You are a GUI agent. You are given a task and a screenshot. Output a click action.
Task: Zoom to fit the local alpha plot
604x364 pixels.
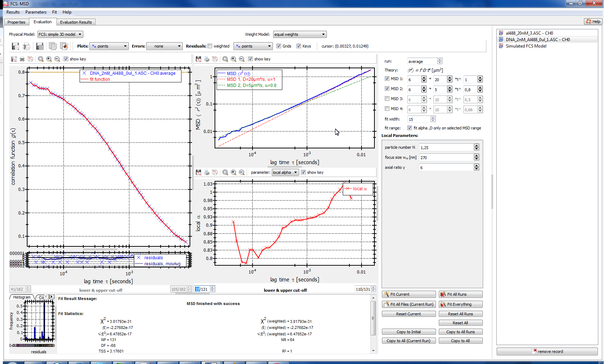point(225,172)
